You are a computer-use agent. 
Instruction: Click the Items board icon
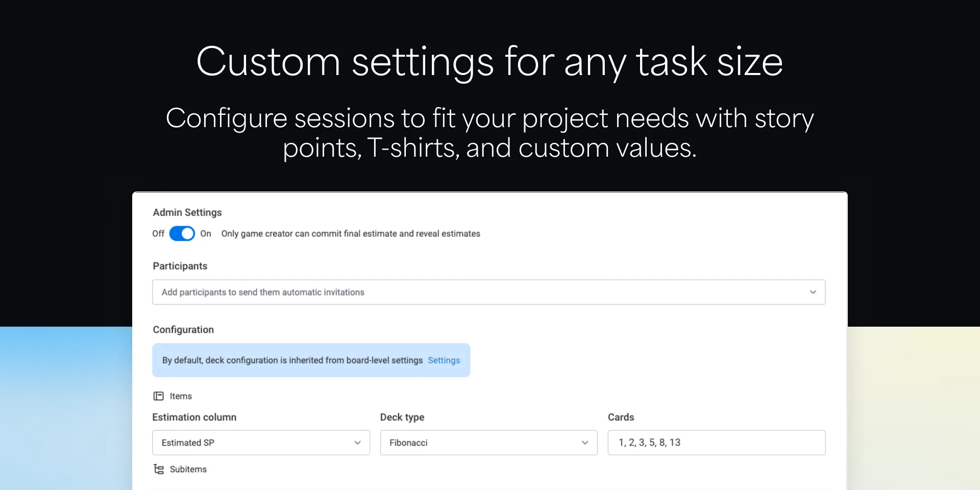click(159, 396)
